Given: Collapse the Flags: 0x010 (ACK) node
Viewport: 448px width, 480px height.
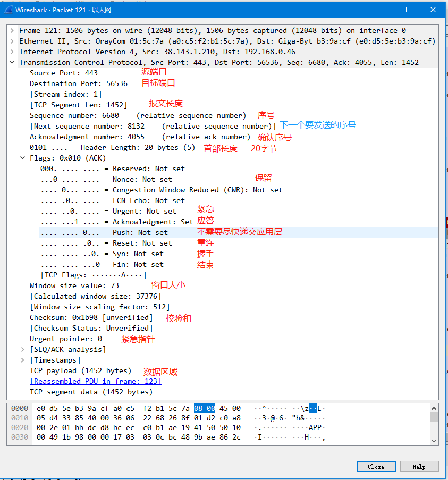Looking at the screenshot, I should coord(22,158).
